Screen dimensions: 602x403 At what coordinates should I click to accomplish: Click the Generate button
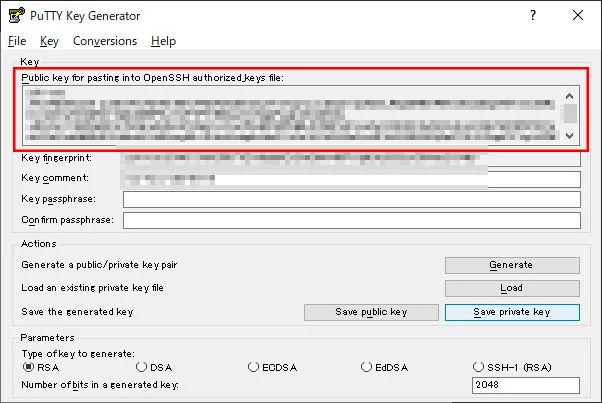click(512, 265)
